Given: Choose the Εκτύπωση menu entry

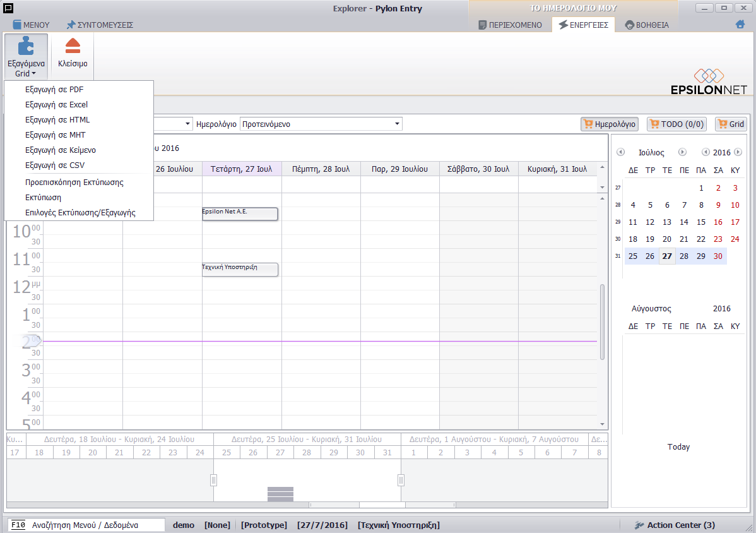Looking at the screenshot, I should (79, 197).
